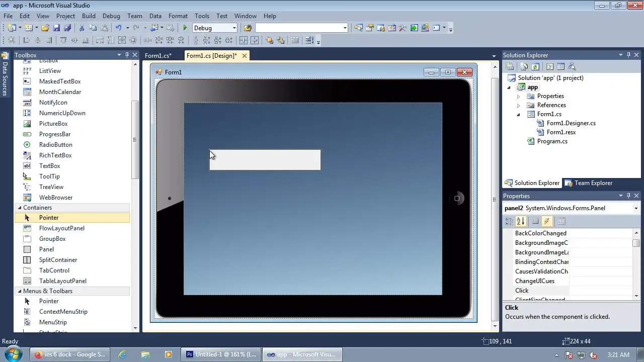Screen dimensions: 644x362
Task: Click the Add New Item icon
Action: (29, 28)
